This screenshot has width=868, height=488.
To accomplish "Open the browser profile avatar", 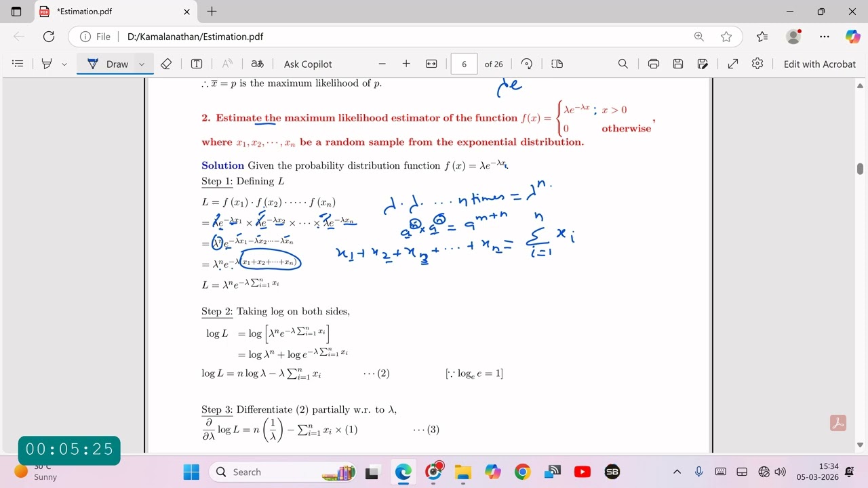I will [x=793, y=37].
